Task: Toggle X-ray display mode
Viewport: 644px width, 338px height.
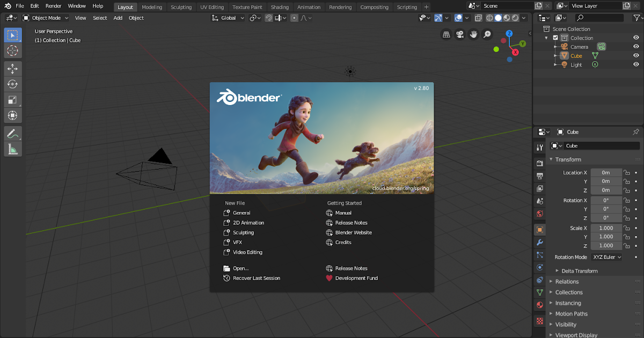Action: [x=479, y=18]
